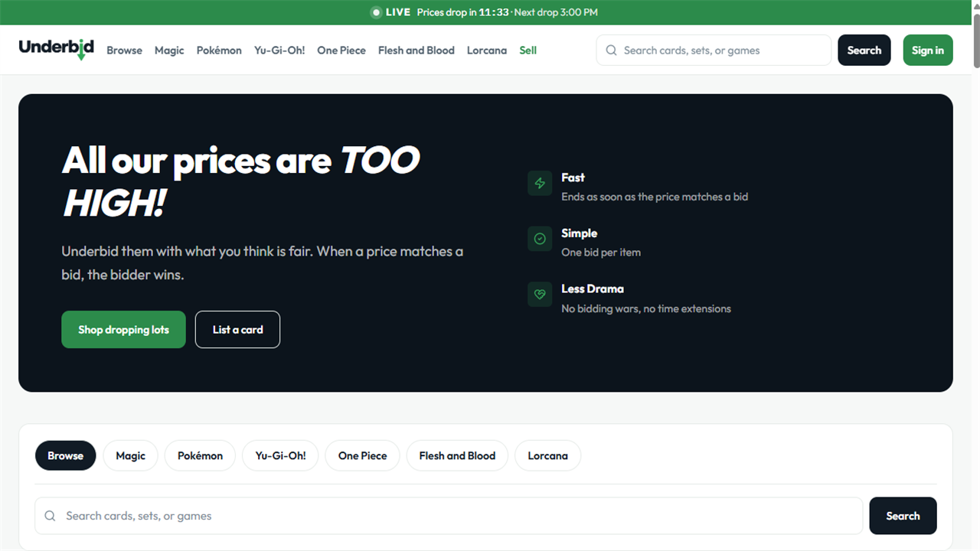
Task: Open One Piece in the top navigation
Action: 341,51
